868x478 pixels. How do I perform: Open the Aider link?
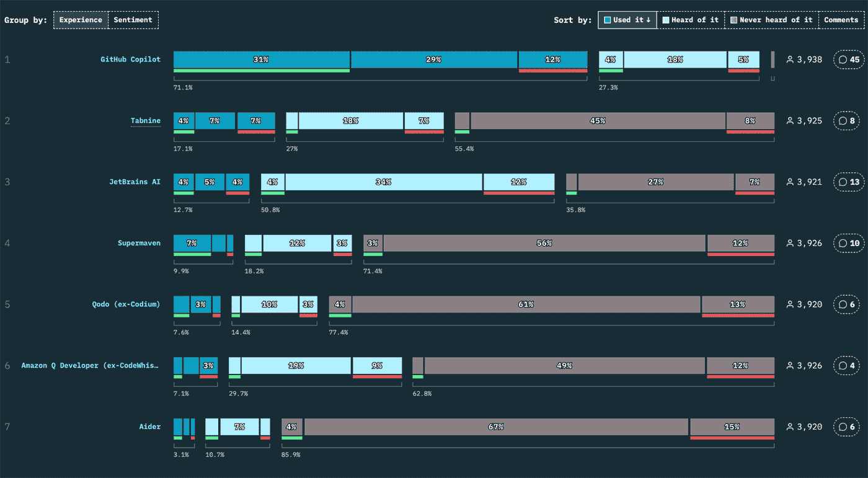point(150,427)
